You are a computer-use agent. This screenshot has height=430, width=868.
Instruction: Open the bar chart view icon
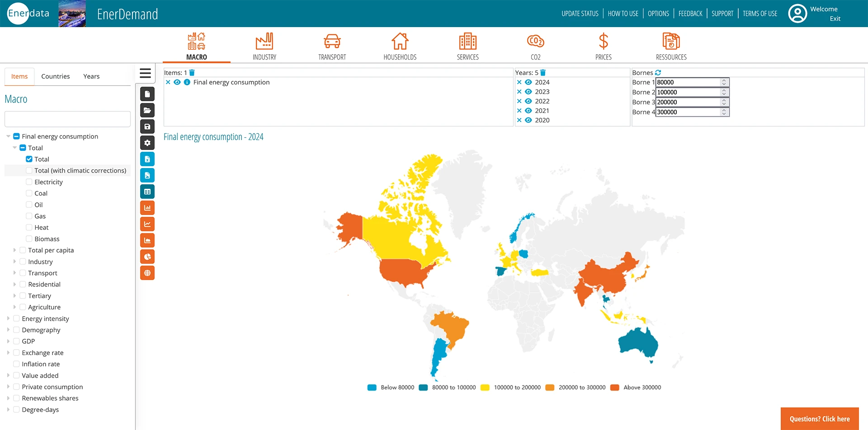(x=147, y=208)
